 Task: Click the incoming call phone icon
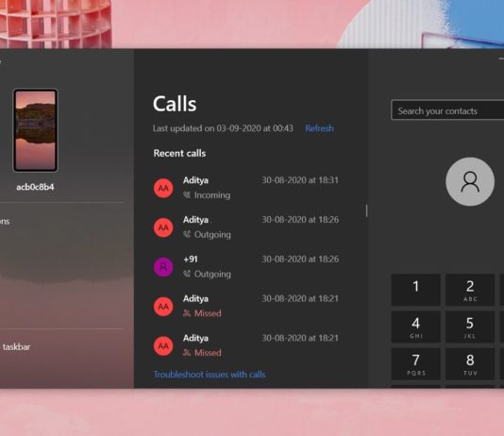(187, 194)
